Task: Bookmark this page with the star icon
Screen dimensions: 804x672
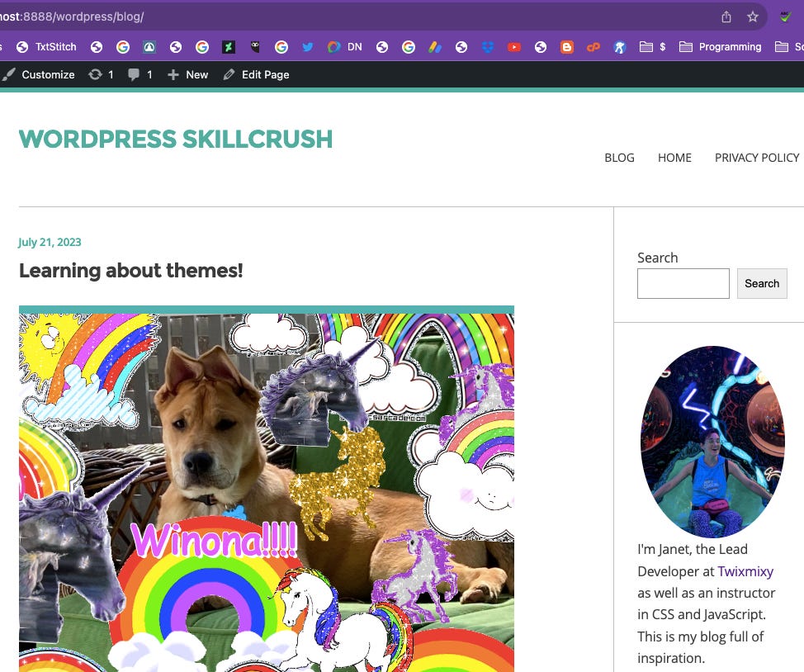Action: tap(752, 17)
